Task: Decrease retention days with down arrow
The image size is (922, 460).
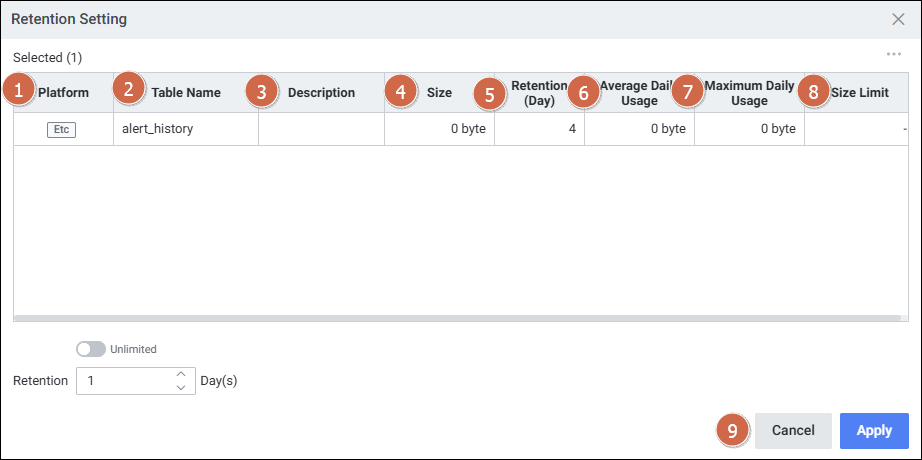Action: pos(181,387)
